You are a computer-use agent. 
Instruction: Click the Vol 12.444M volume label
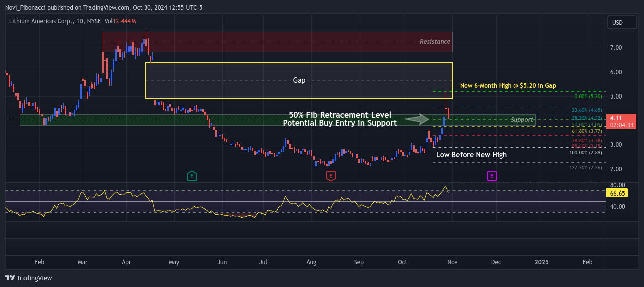[x=120, y=21]
